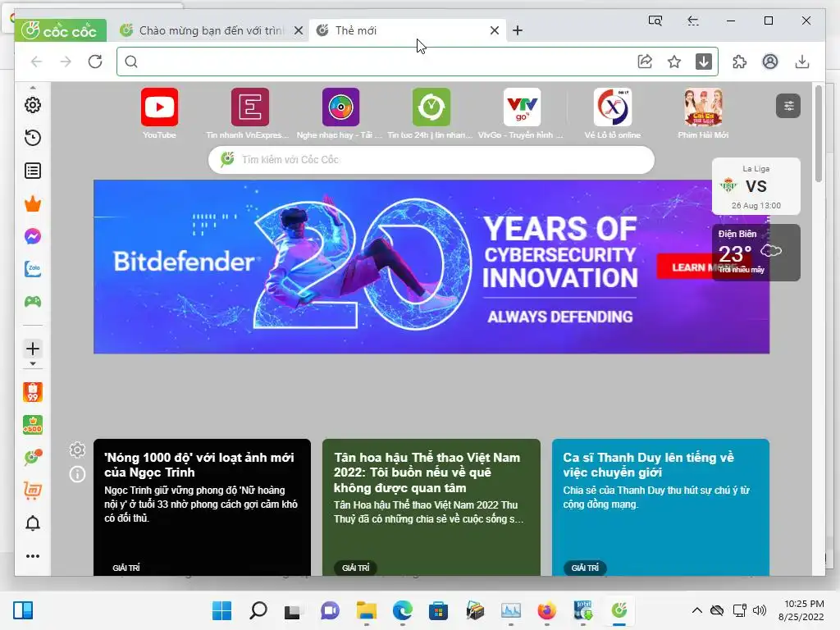This screenshot has width=840, height=630.
Task: Open the Tin tức 24h shortcut tile
Action: point(431,113)
